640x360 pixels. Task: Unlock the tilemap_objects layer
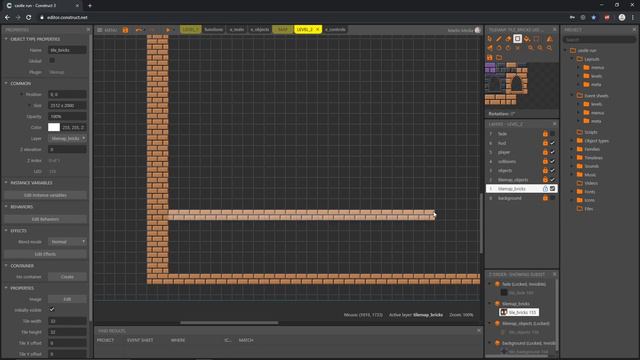tap(545, 180)
